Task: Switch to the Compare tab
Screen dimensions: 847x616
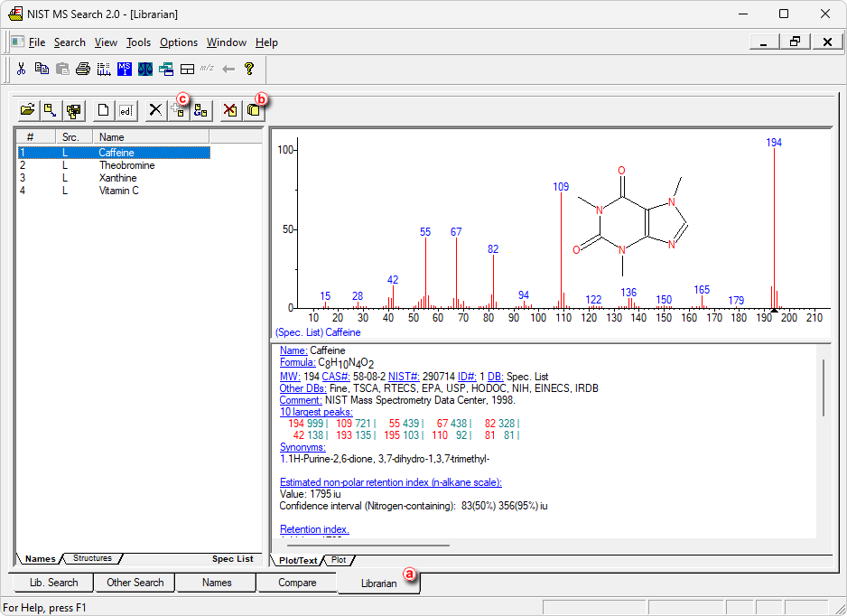Action: pos(297,583)
